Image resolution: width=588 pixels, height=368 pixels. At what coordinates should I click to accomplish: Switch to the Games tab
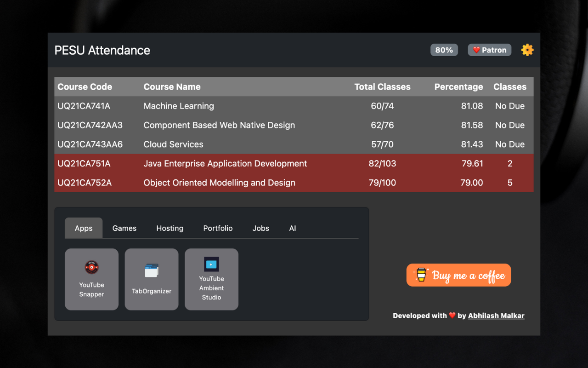[x=124, y=228]
